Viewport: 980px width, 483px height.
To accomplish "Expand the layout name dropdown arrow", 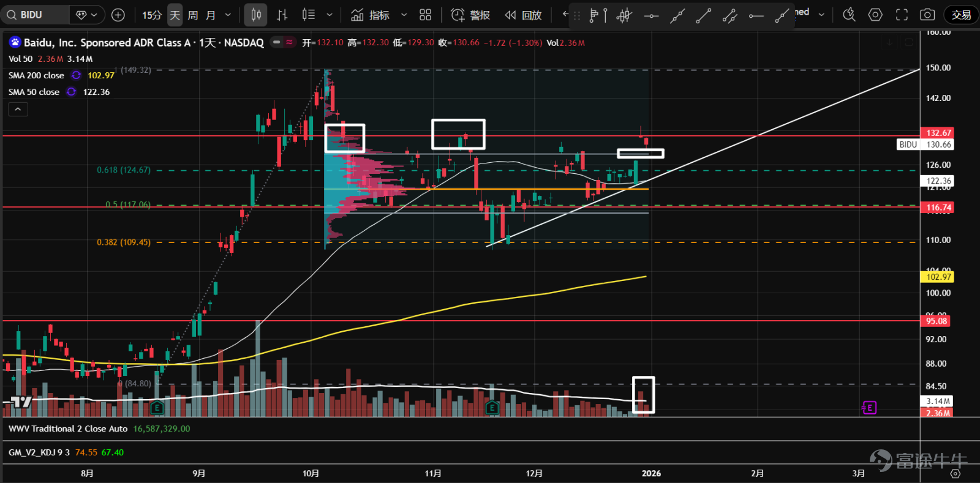I will point(821,15).
